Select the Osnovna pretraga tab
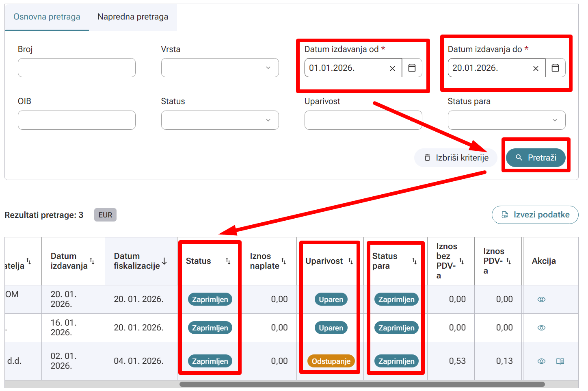The height and width of the screenshot is (391, 588). coord(47,17)
